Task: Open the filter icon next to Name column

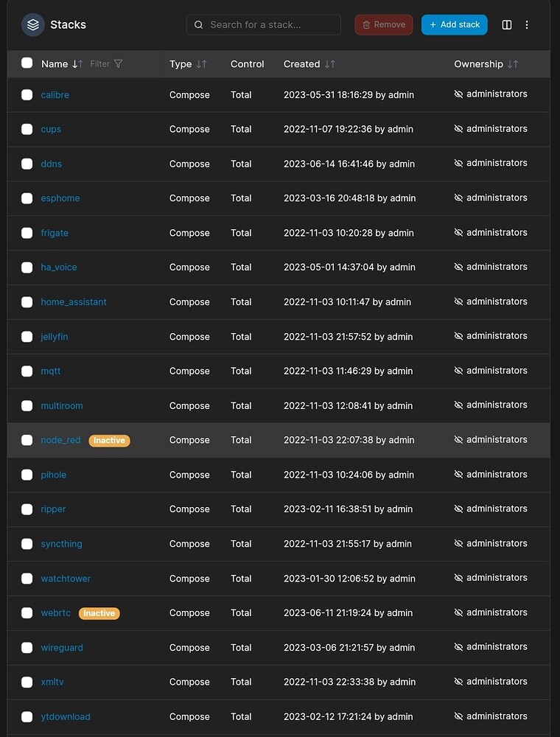Action: point(118,64)
